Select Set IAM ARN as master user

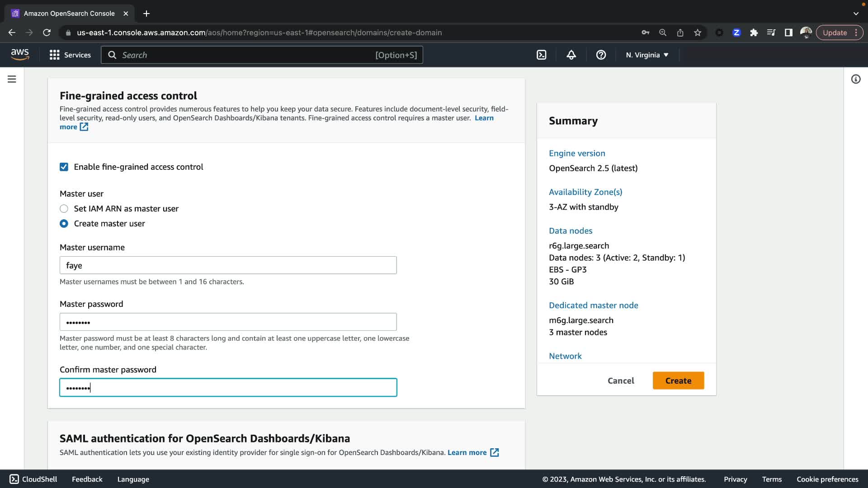tap(64, 209)
